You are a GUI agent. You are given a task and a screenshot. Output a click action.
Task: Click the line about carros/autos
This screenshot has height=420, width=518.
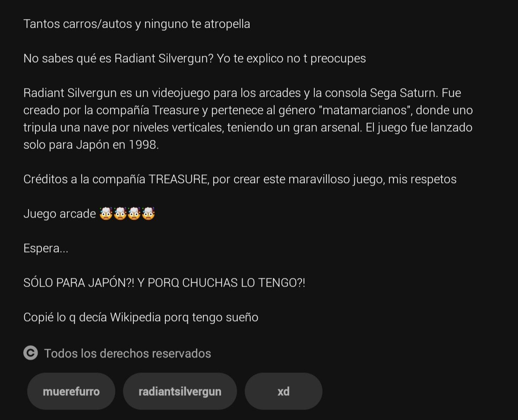[x=137, y=24]
